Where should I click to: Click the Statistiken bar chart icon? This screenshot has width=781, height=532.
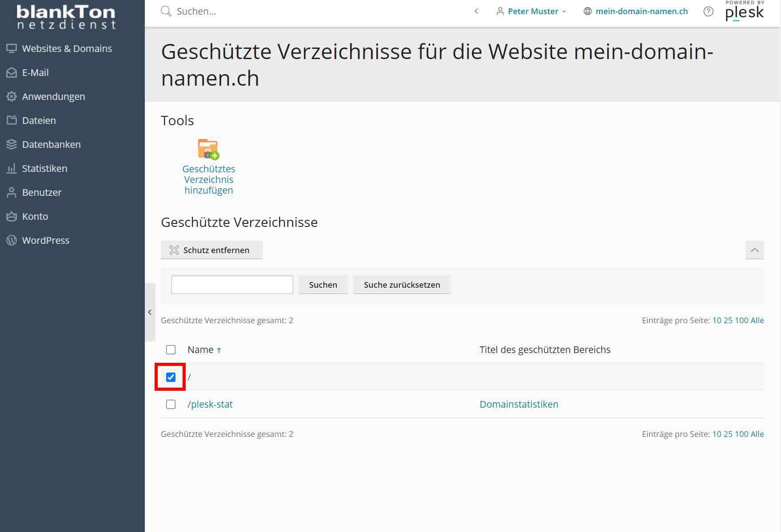click(12, 168)
